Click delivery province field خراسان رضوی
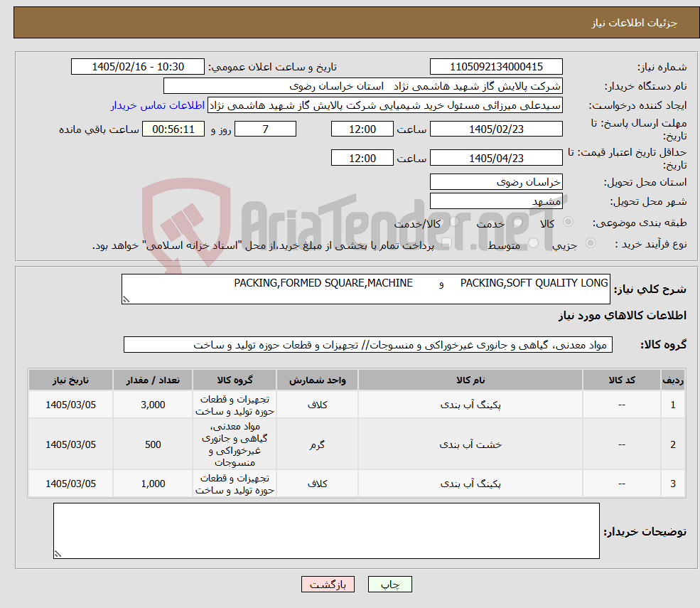 496,182
